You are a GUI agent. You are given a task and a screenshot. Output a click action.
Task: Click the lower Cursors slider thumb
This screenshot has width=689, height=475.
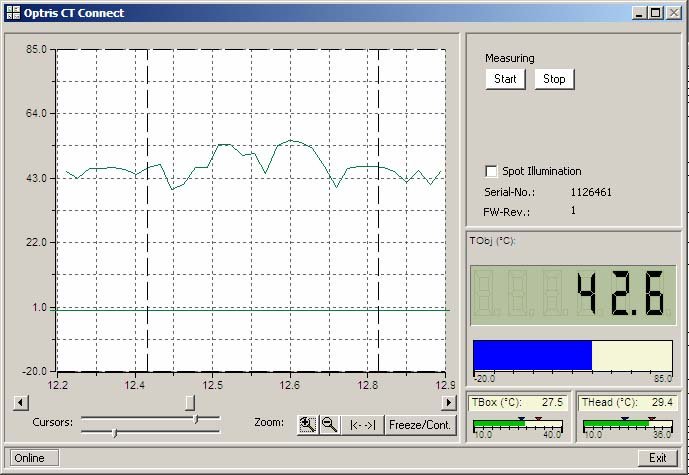(x=115, y=433)
